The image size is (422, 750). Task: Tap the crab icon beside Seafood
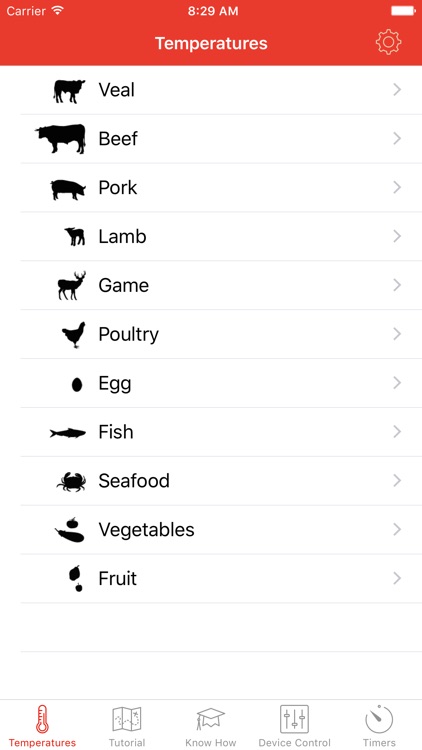click(x=71, y=482)
